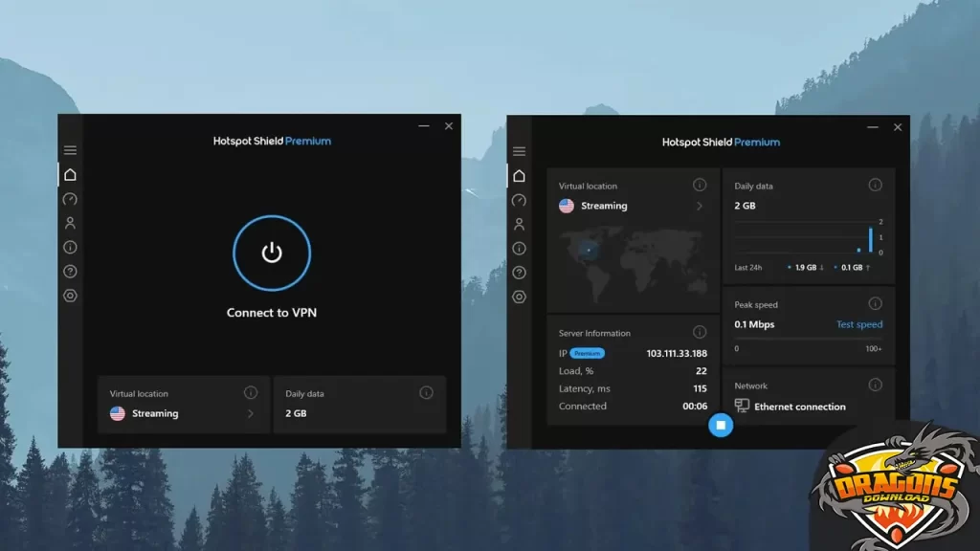
Task: Click the info icon on Peak speed panel
Action: tap(875, 304)
